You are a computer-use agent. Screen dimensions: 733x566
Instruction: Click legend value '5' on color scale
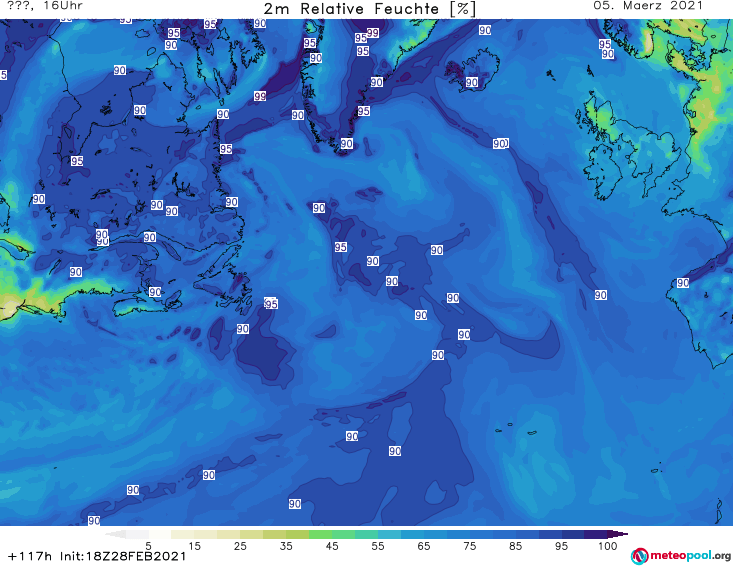148,546
